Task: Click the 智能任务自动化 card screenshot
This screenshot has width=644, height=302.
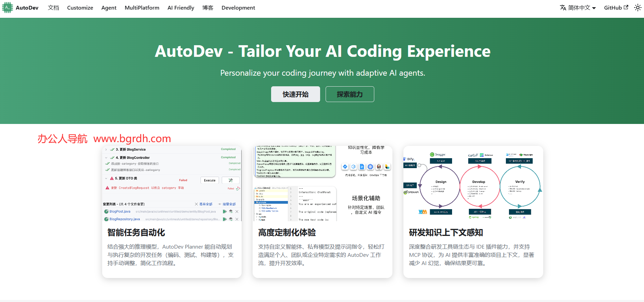Action: coord(172,184)
